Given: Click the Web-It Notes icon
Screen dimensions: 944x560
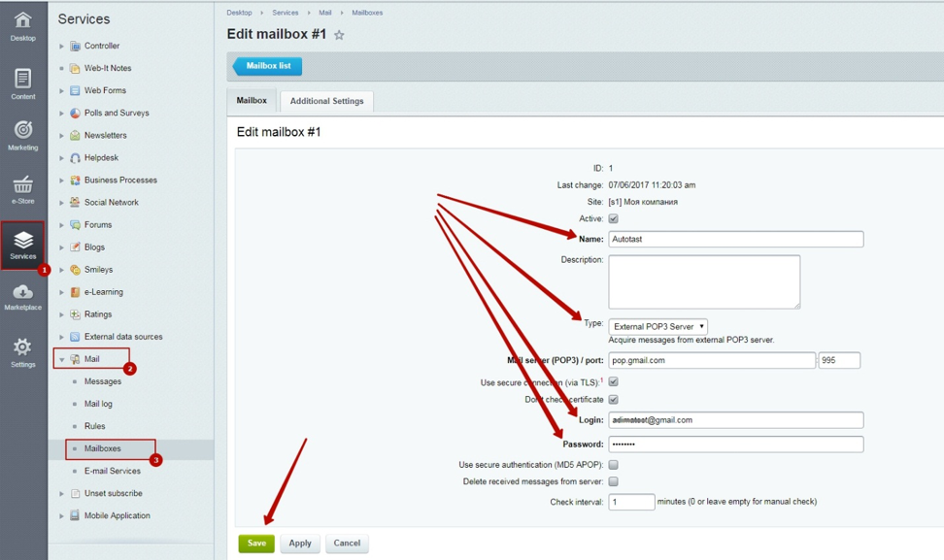Looking at the screenshot, I should click(75, 68).
